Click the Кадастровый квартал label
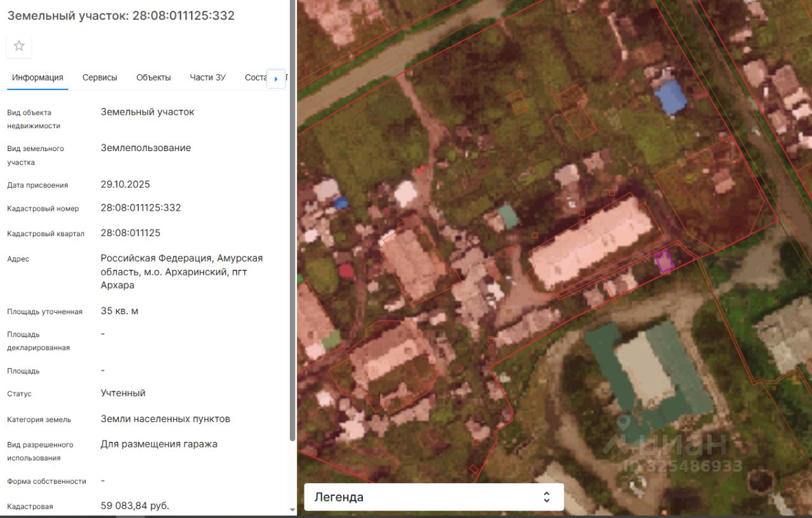Viewport: 812px width, 518px height. [46, 234]
